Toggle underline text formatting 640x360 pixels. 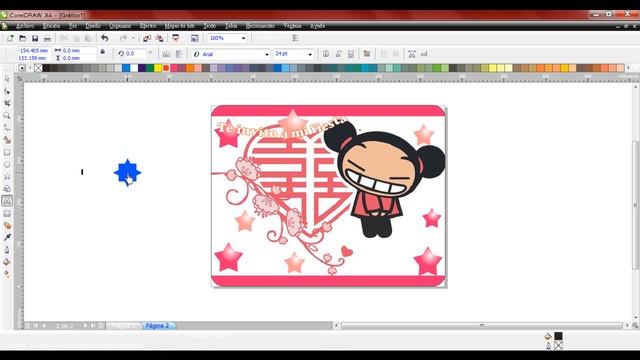pos(351,54)
